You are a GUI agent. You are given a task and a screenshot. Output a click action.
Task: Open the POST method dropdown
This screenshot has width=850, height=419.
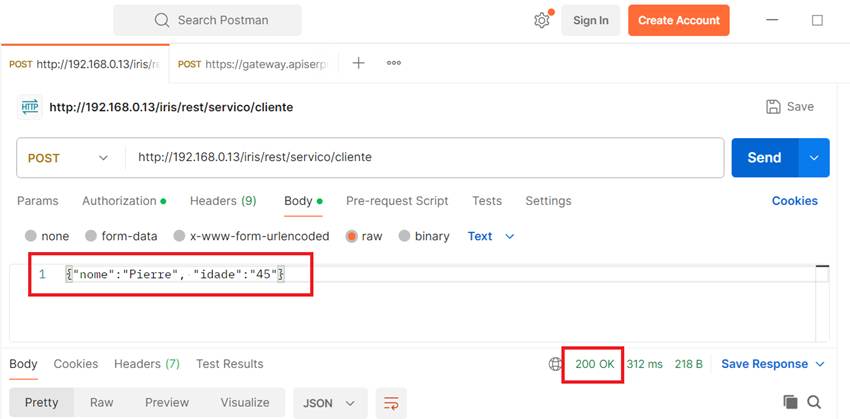pos(69,158)
